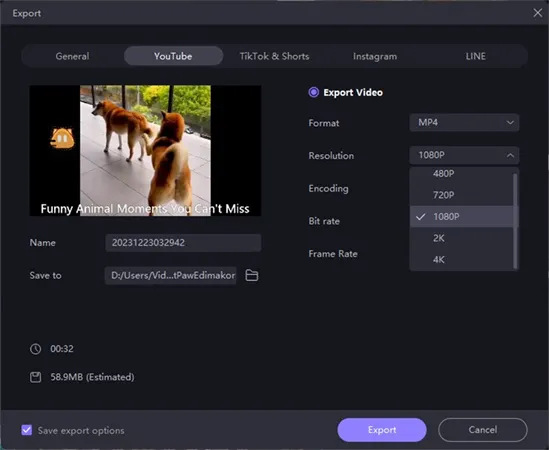Choose 720P resolution option
This screenshot has width=549, height=450.
(x=462, y=195)
